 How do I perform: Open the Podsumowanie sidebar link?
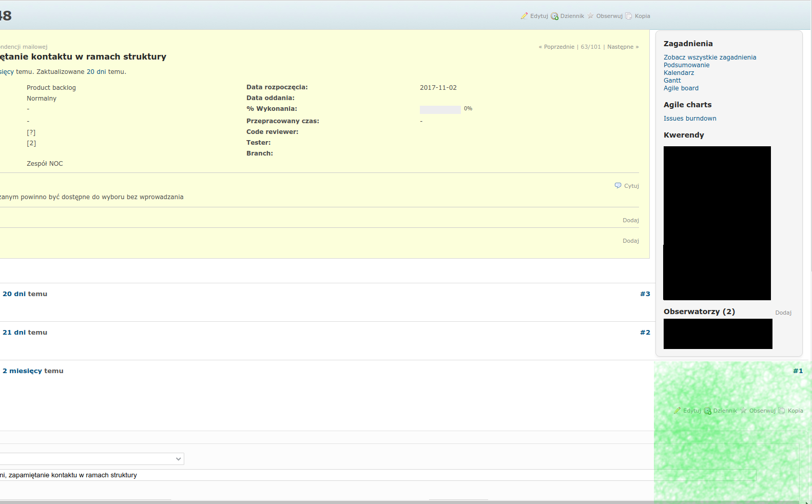coord(686,65)
